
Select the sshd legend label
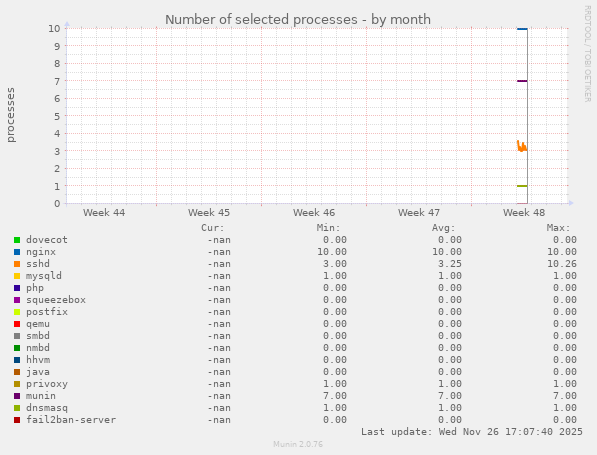pos(38,264)
